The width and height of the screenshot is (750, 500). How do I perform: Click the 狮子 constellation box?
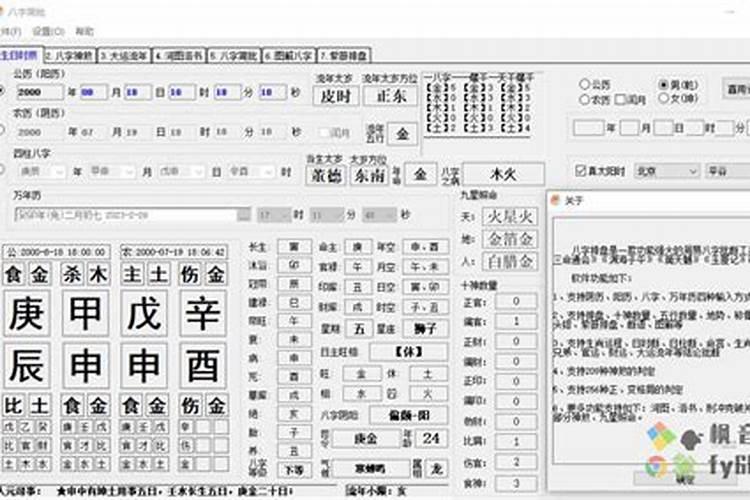[425, 329]
